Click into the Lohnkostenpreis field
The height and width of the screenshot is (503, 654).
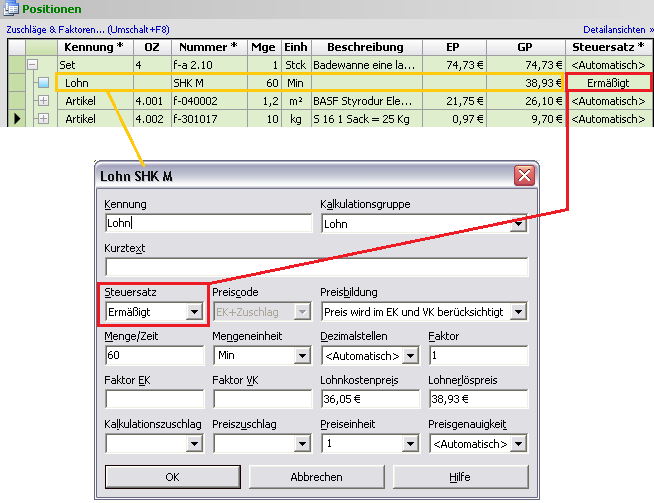(x=370, y=399)
